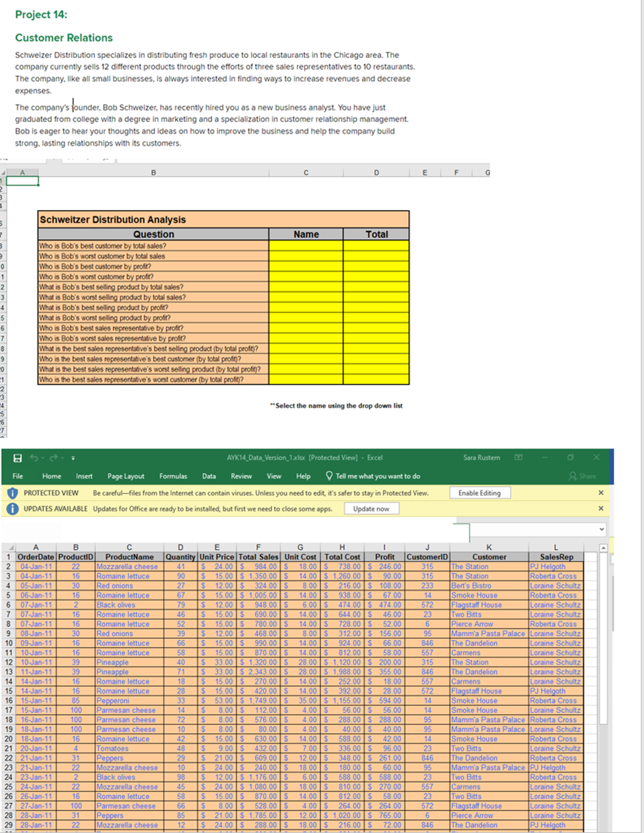The image size is (644, 833).
Task: Click the Update now button
Action: pyautogui.click(x=373, y=509)
